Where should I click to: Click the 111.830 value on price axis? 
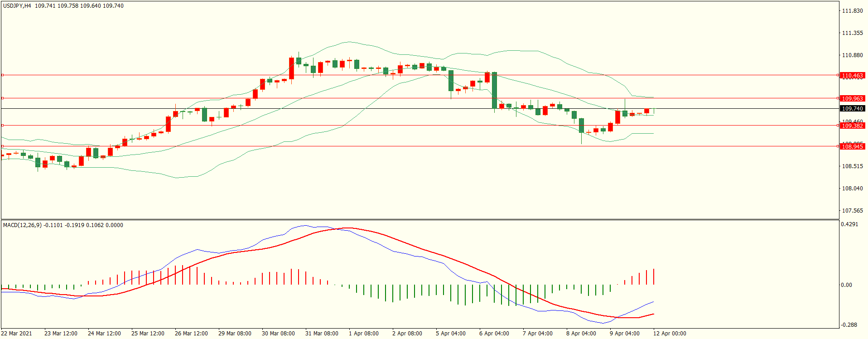[852, 11]
